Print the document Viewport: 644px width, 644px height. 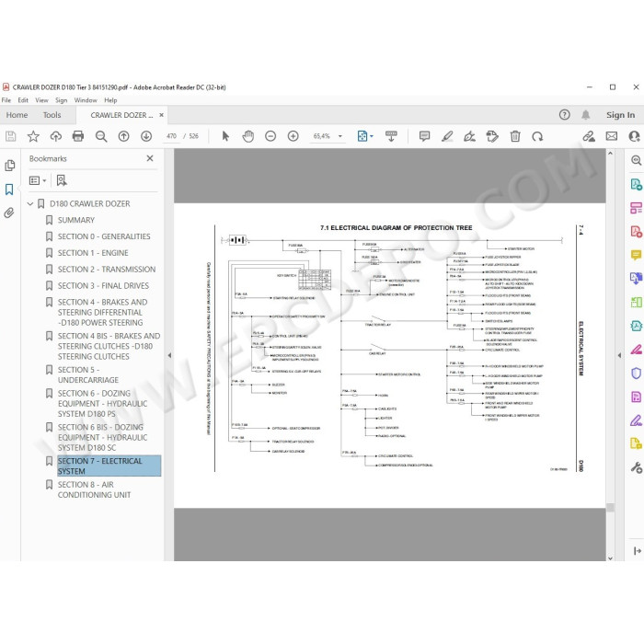(78, 136)
